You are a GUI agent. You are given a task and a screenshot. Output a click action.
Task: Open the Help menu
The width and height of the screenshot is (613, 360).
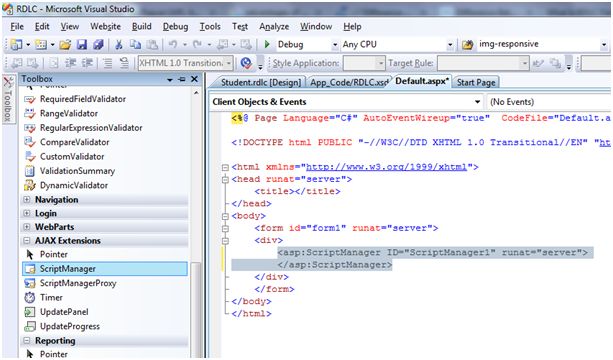(352, 27)
